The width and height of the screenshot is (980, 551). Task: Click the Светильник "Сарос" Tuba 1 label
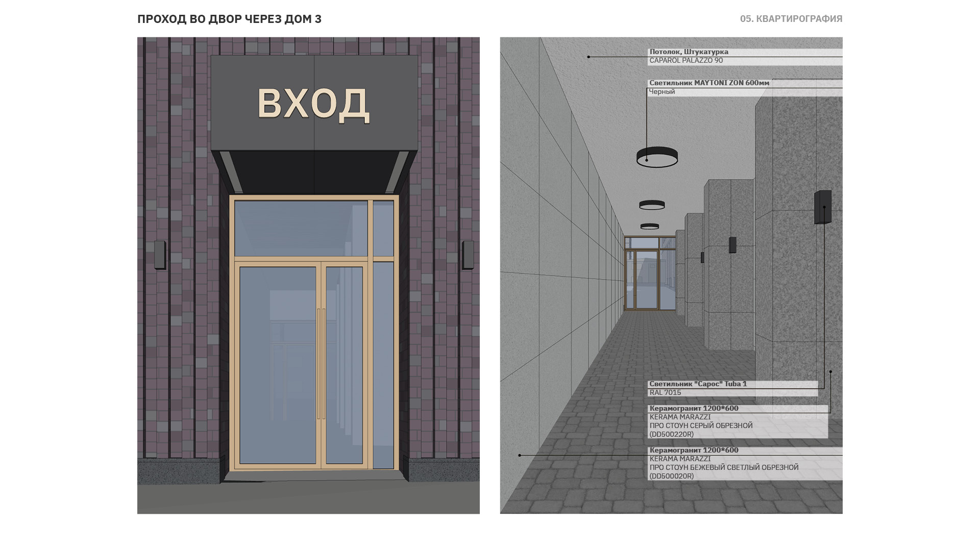click(x=698, y=384)
